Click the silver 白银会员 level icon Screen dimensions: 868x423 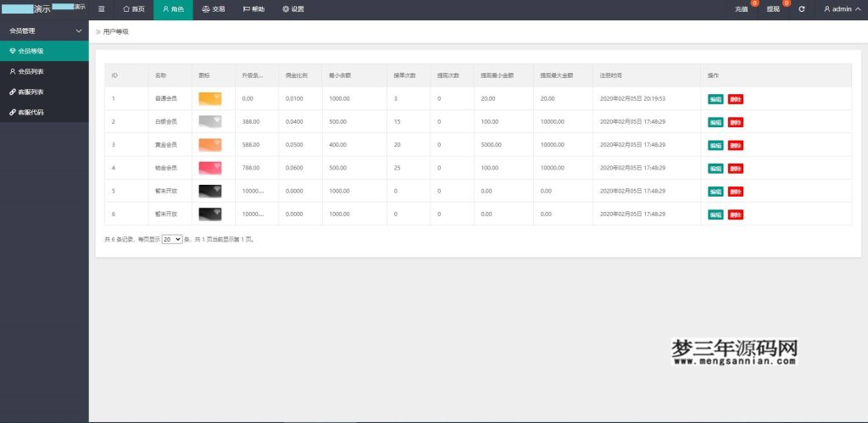pos(210,122)
